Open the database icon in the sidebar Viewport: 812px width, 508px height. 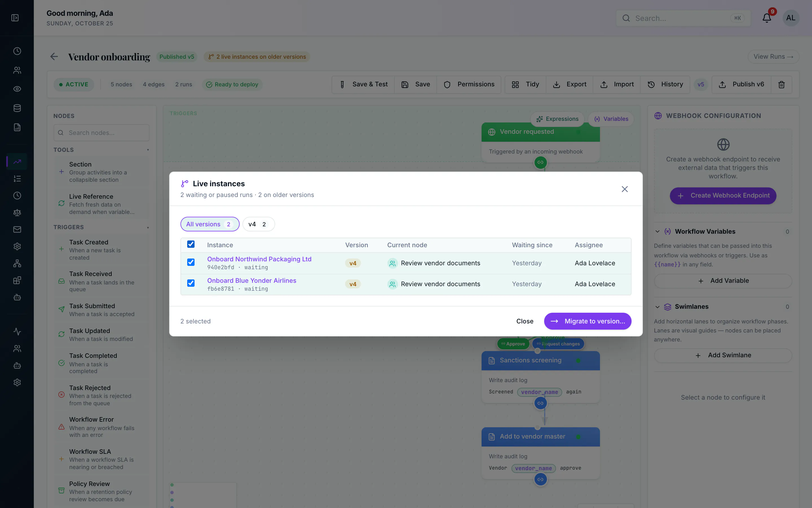pyautogui.click(x=17, y=108)
